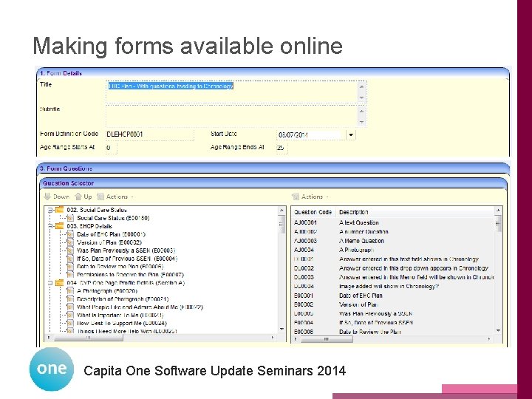Select tree item Version of Plan (E00002)
The image size is (532, 399).
[109, 242]
